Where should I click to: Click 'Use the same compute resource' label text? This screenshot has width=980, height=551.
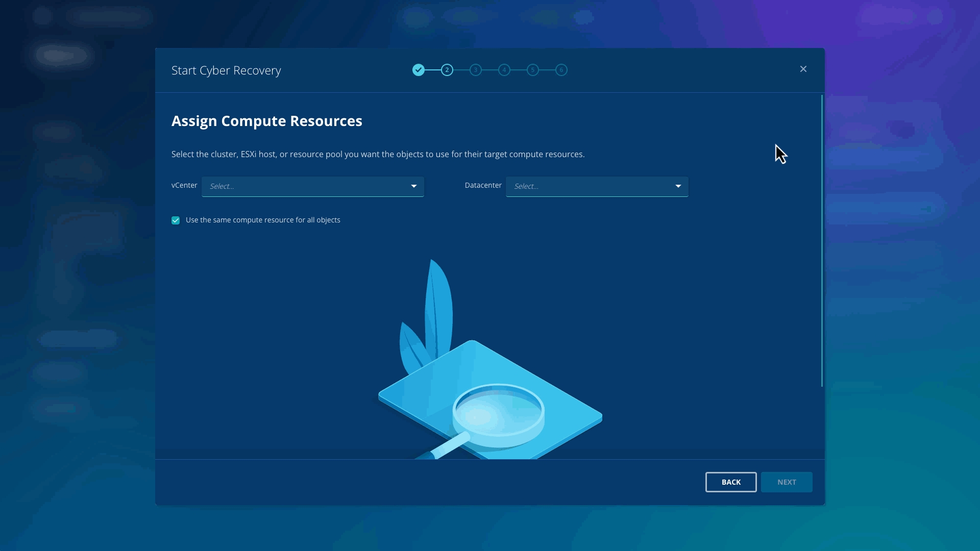pos(263,220)
